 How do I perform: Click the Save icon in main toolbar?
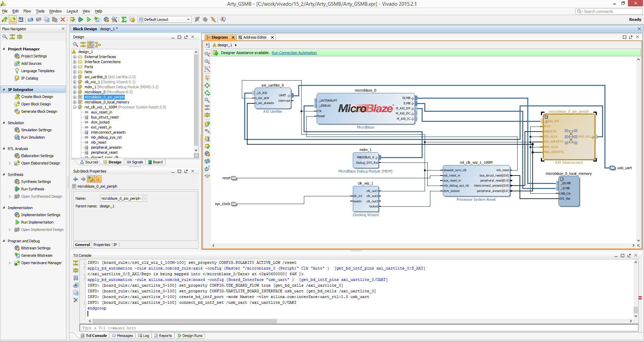(21, 19)
